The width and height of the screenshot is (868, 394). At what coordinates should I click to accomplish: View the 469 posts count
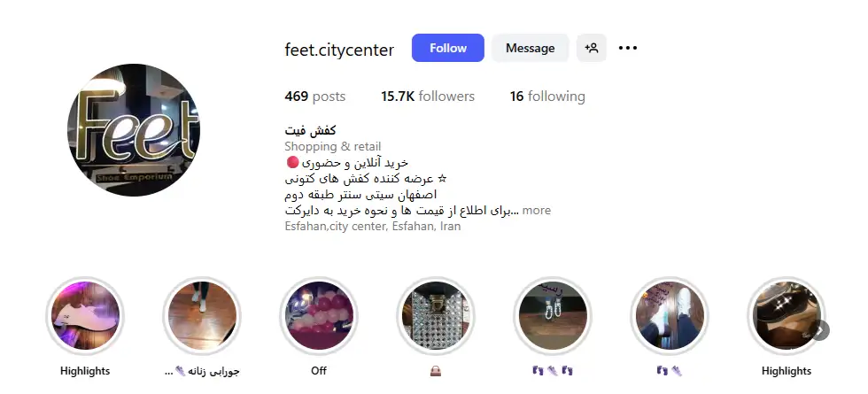click(315, 97)
